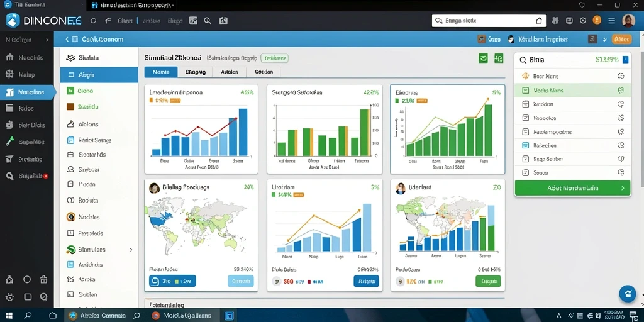
Task: Toggle the brown Stiaiidu checkbox item
Action: [70, 107]
